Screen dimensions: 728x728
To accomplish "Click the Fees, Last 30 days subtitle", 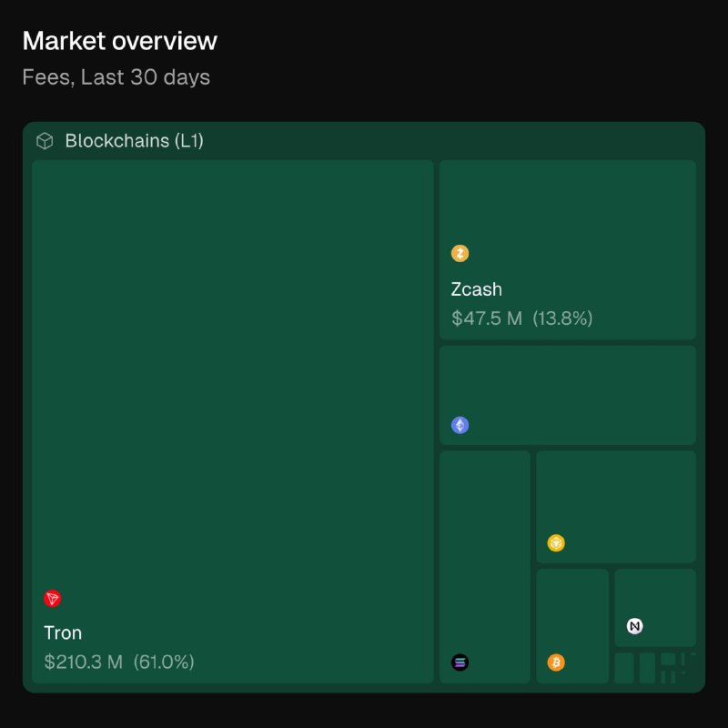I will coord(116,77).
